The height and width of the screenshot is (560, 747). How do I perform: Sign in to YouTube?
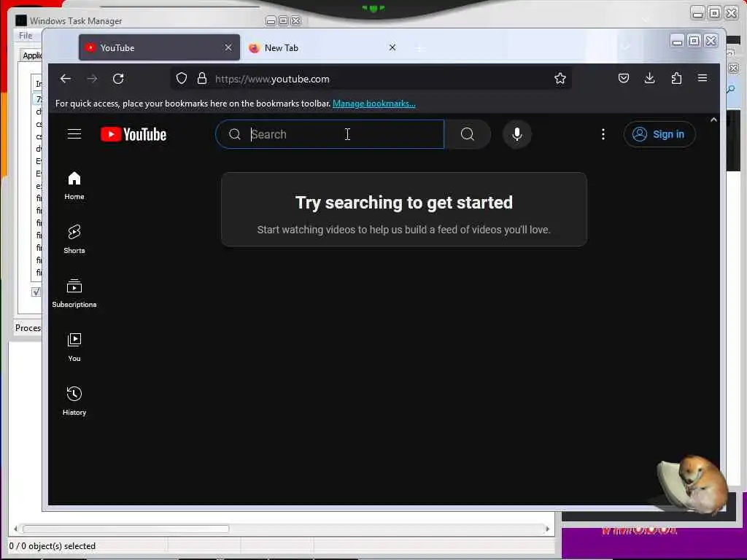pyautogui.click(x=659, y=134)
